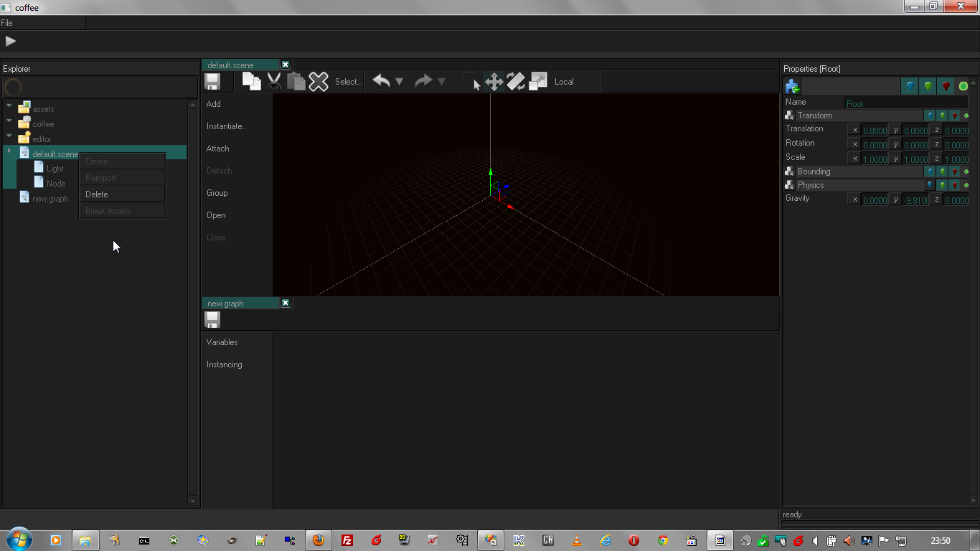Toggle the red marker on the Bounding row

click(954, 171)
